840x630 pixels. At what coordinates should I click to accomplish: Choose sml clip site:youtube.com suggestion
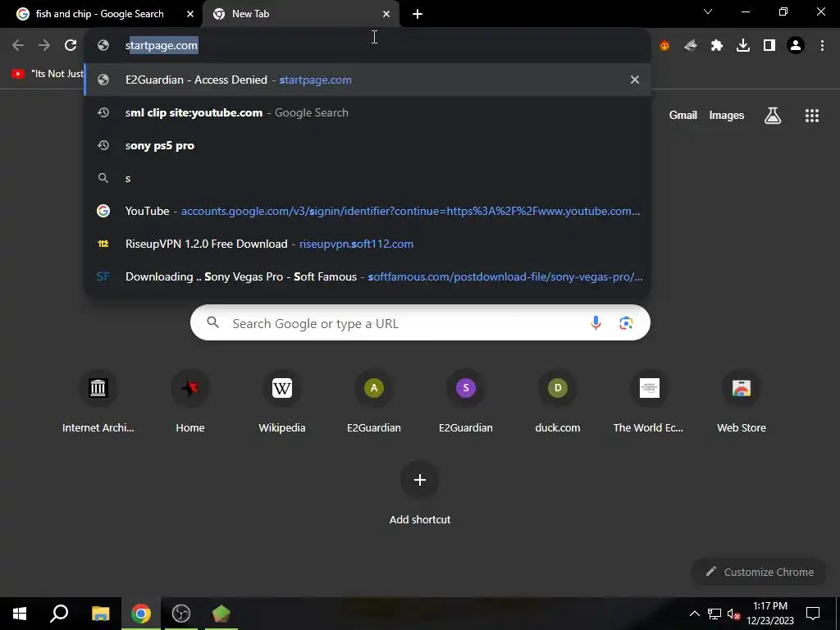367,112
